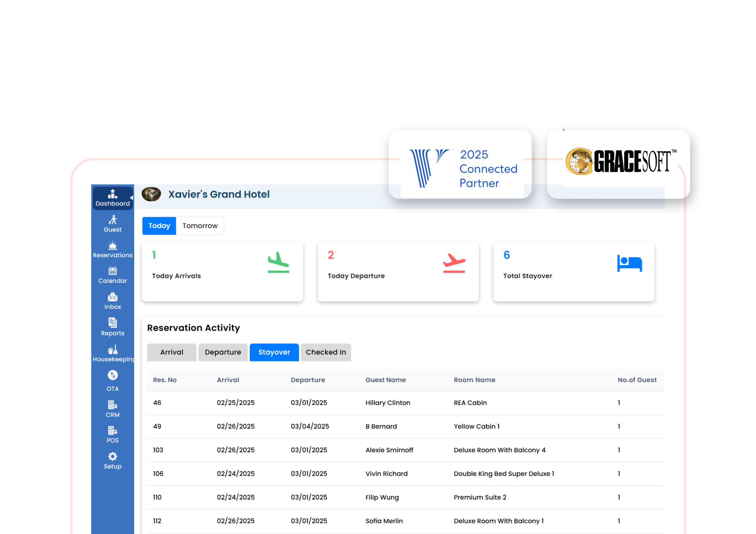This screenshot has height=534, width=756.
Task: View the Departure reservation list
Action: pos(223,352)
